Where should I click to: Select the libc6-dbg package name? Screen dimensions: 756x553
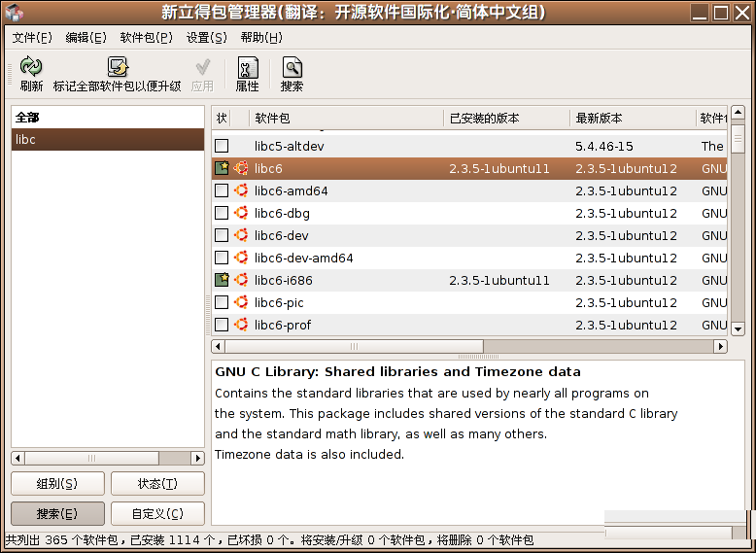(282, 213)
